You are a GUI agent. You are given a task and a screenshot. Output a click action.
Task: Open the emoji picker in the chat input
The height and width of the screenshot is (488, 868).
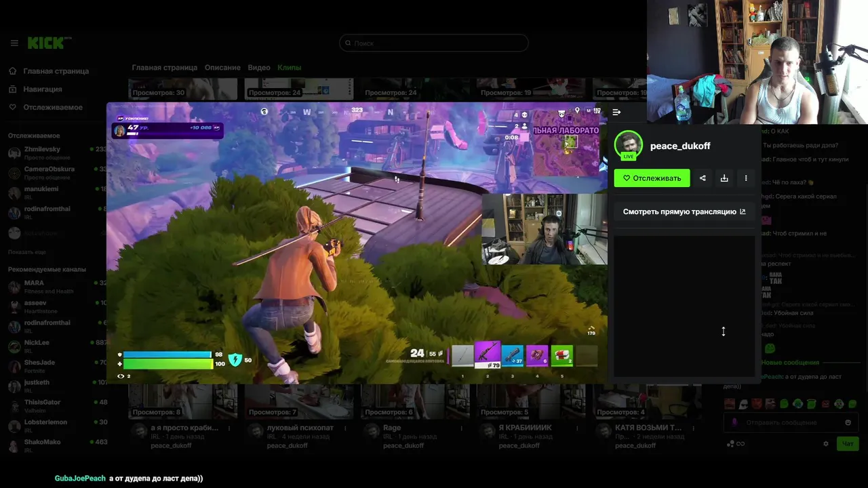coord(848,422)
